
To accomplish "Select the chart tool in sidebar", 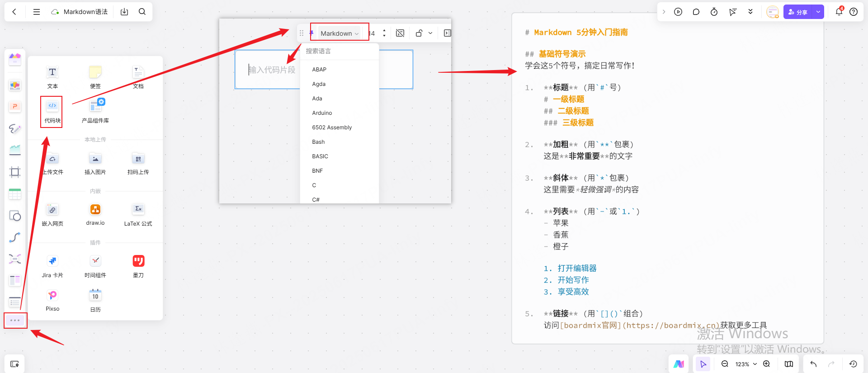I will (x=15, y=150).
